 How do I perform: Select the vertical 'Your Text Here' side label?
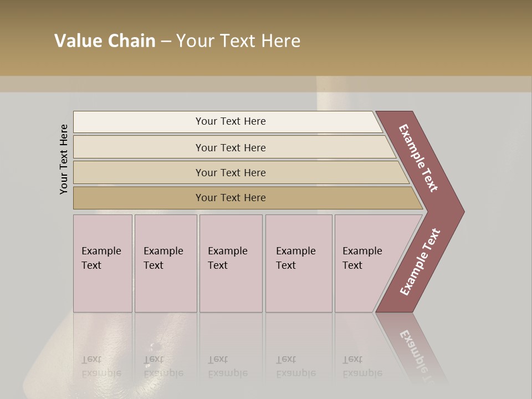[x=64, y=159]
